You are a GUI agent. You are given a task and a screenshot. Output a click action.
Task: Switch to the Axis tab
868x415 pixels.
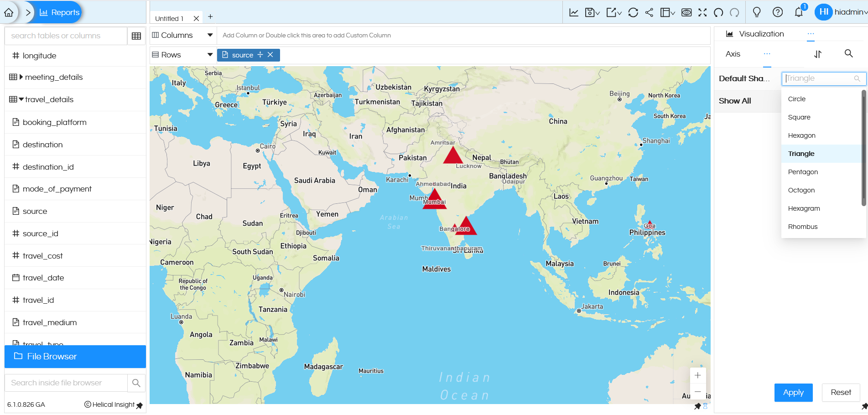pyautogui.click(x=732, y=54)
